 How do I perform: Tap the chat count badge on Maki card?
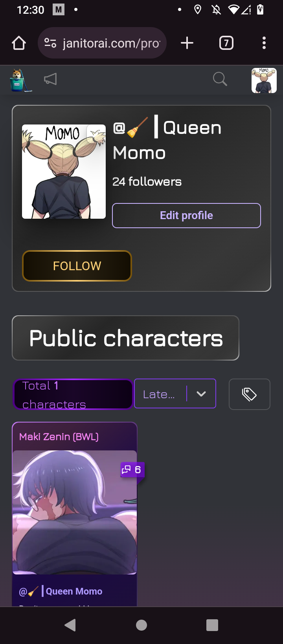tap(132, 470)
